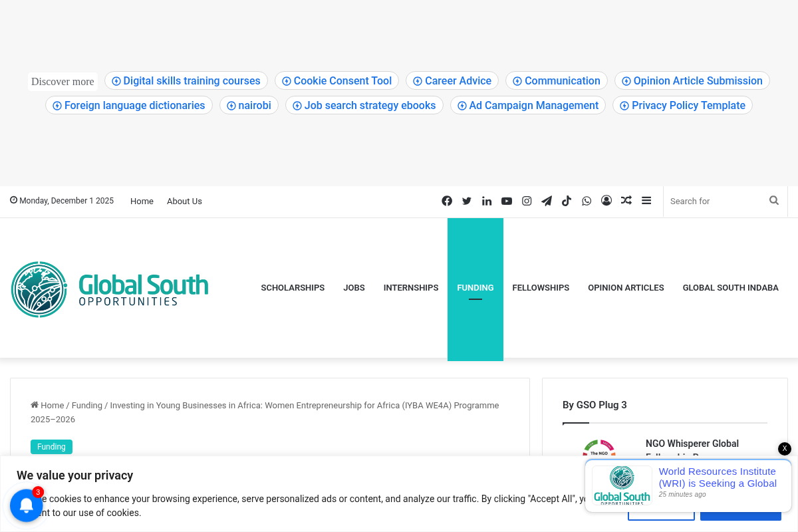This screenshot has height=532, width=798.
Task: Open the Facebook social icon
Action: (447, 201)
